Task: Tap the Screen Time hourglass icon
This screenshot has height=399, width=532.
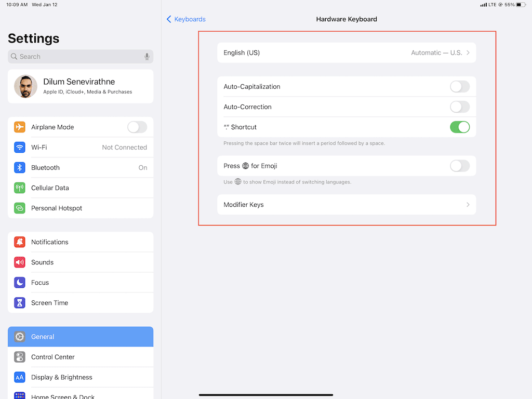Action: point(20,303)
